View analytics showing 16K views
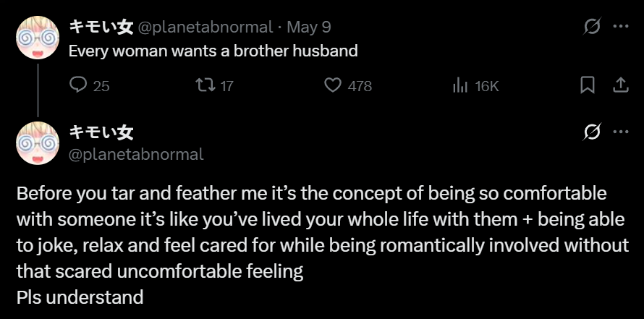 point(460,85)
